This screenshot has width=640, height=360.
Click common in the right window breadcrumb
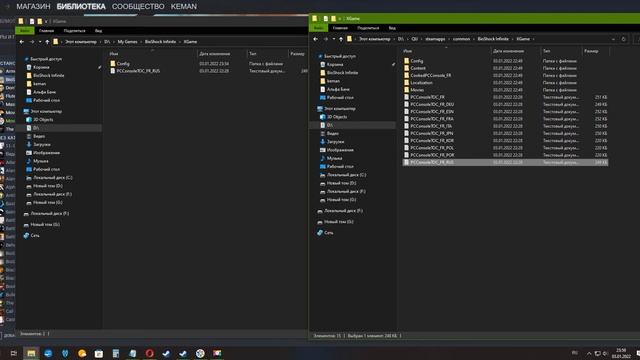coord(461,39)
